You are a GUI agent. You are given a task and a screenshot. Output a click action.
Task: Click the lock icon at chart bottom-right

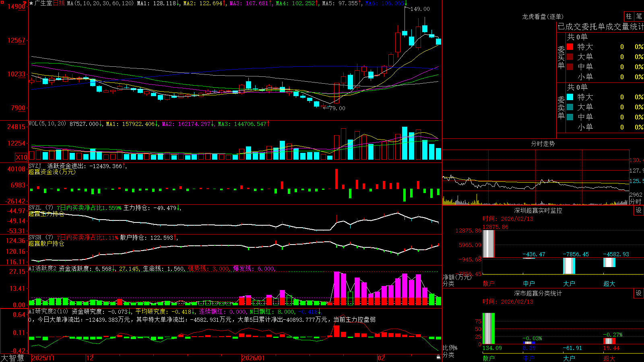(x=439, y=357)
